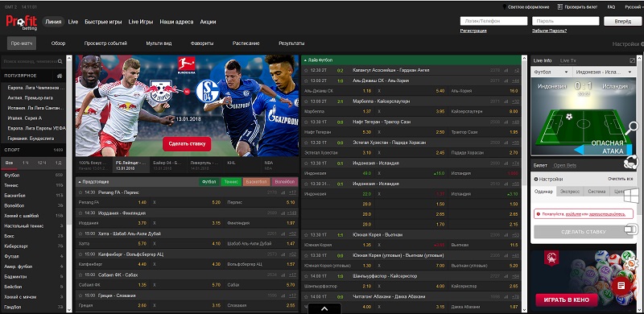Click the red Сделать ставку banner button
This screenshot has height=314, width=644.
(187, 144)
